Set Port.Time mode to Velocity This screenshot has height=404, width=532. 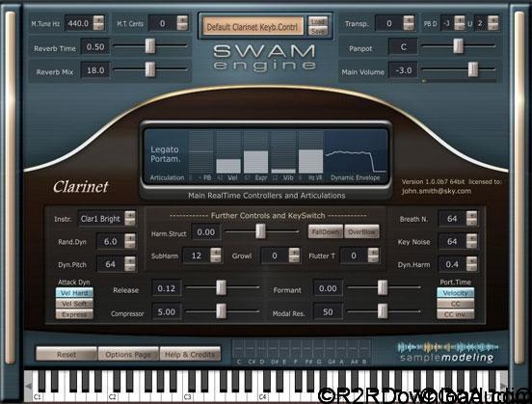pos(455,293)
